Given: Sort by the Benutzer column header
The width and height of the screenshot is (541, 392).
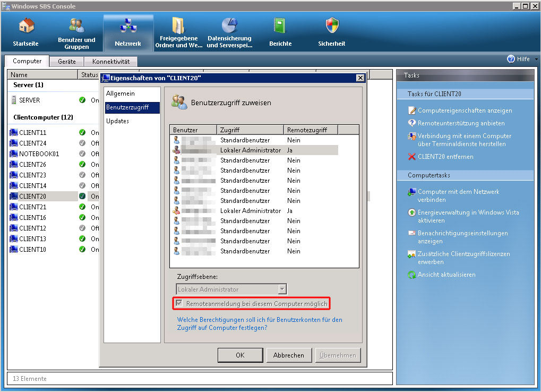Looking at the screenshot, I should pos(193,130).
